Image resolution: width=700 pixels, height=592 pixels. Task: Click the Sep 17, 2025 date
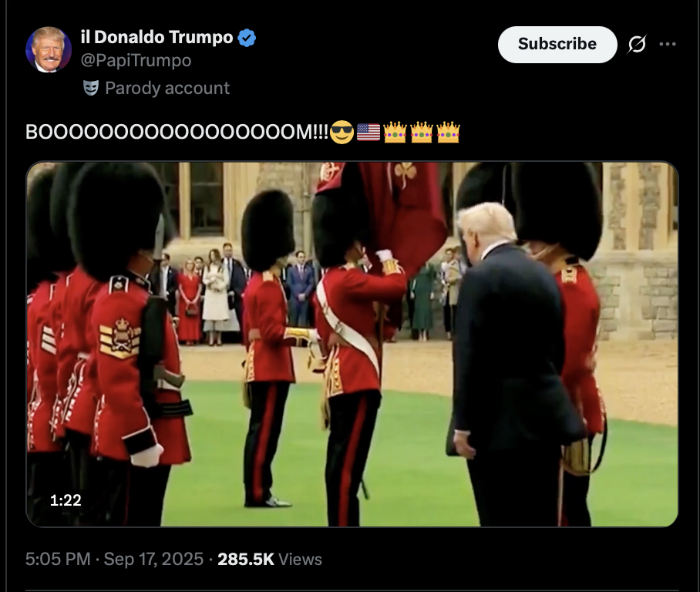pos(153,560)
